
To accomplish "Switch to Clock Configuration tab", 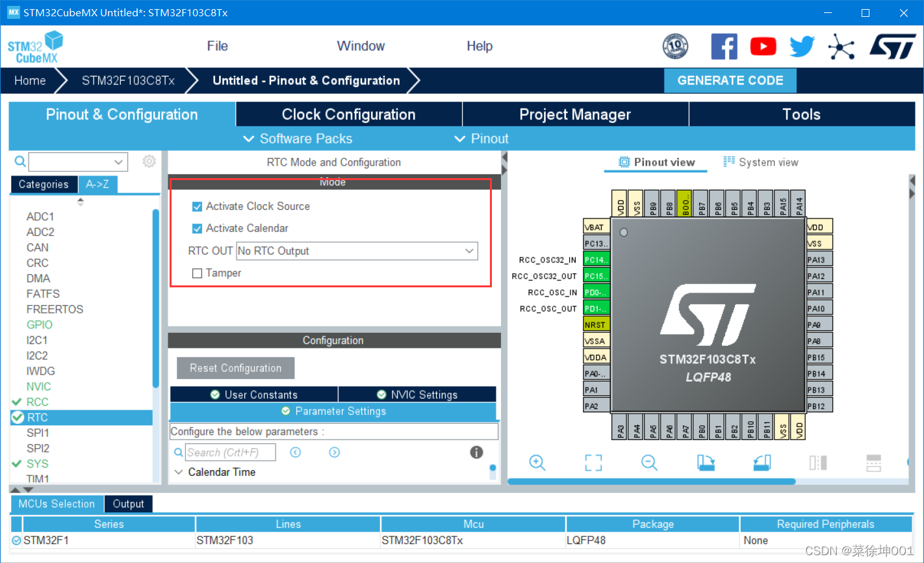I will pos(349,114).
